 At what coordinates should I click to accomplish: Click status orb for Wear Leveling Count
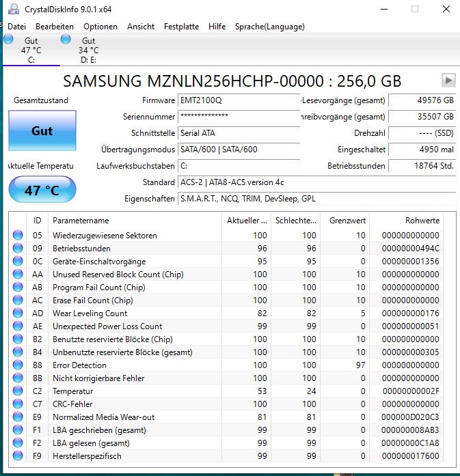[18, 313]
